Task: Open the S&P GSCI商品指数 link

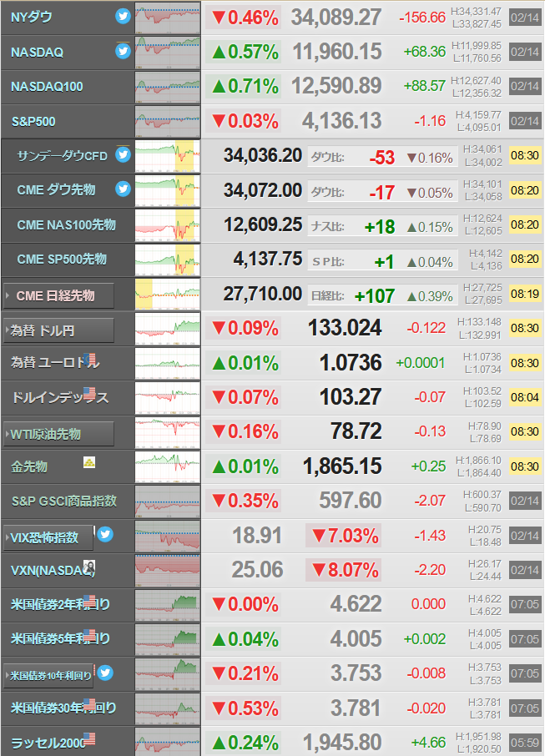Action: [x=64, y=501]
